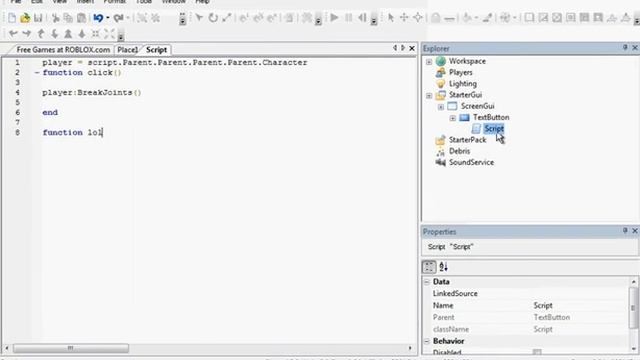Image resolution: width=640 pixels, height=360 pixels.
Task: Select StarterPack in the Explorer tree
Action: [467, 140]
